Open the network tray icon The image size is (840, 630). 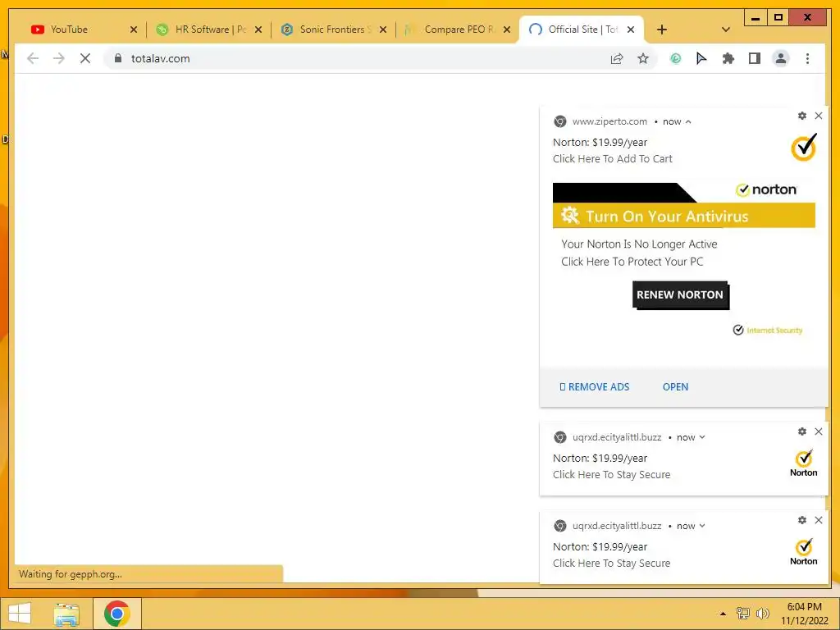coord(742,614)
